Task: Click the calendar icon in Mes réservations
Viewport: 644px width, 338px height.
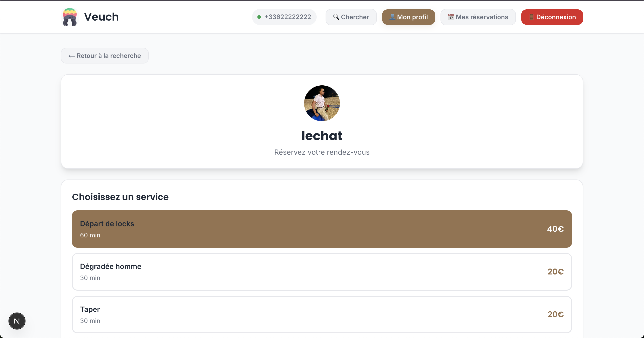Action: (x=451, y=17)
